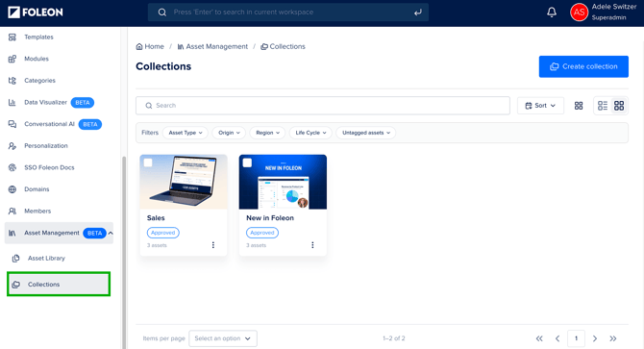Click the Approved badge on New in Foleon

click(x=262, y=233)
